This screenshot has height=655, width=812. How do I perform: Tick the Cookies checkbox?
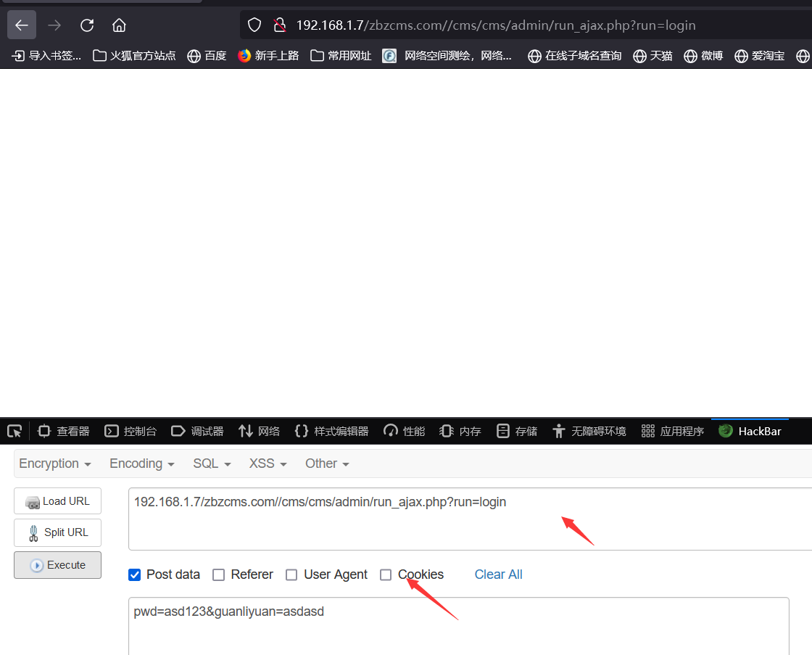pyautogui.click(x=386, y=574)
